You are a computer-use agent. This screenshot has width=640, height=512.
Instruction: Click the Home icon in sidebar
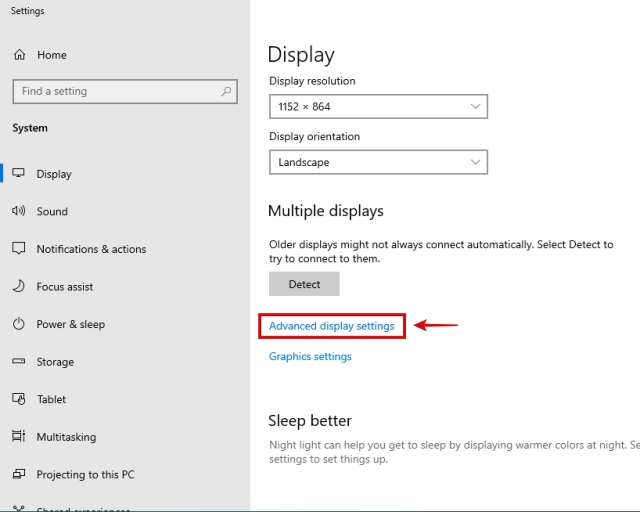coord(18,55)
